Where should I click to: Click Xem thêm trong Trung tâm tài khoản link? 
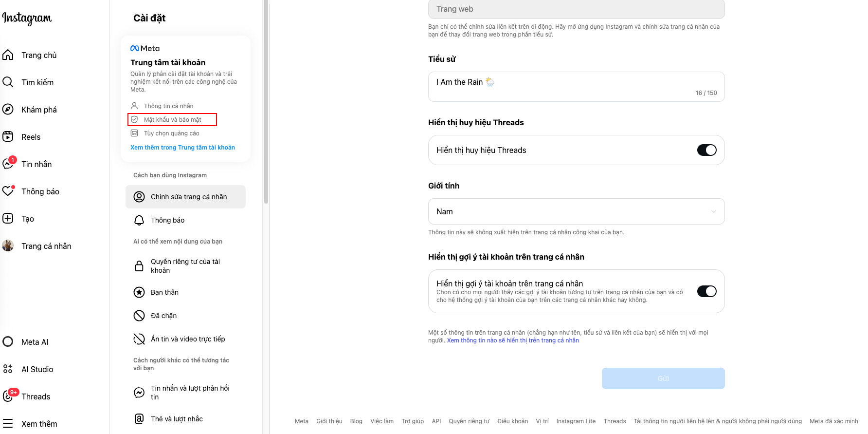182,148
